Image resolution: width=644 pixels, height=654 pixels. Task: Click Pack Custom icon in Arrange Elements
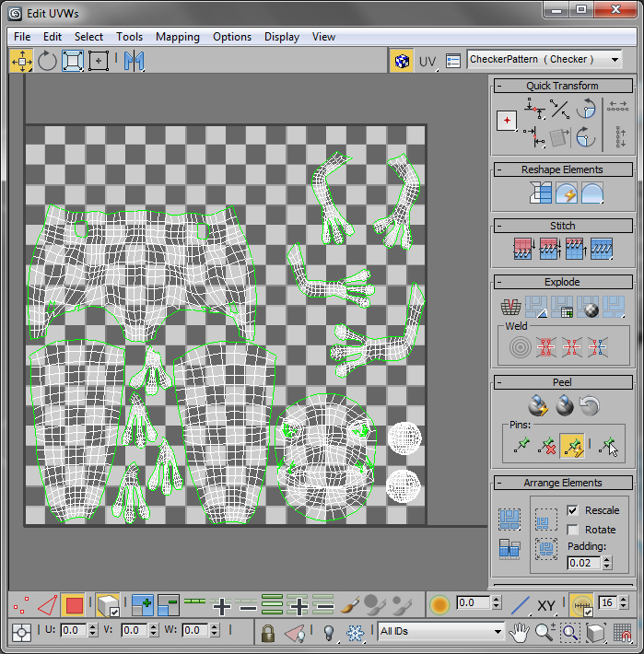click(x=509, y=520)
